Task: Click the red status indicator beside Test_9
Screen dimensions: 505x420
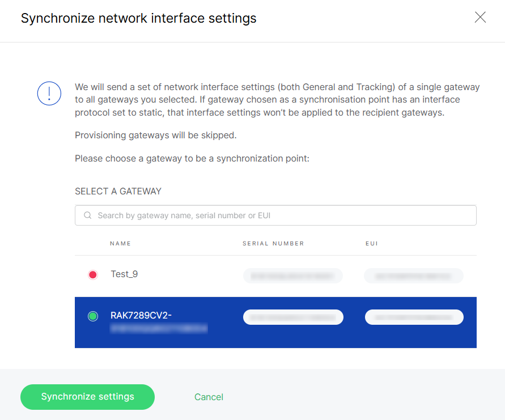Action: coord(93,275)
